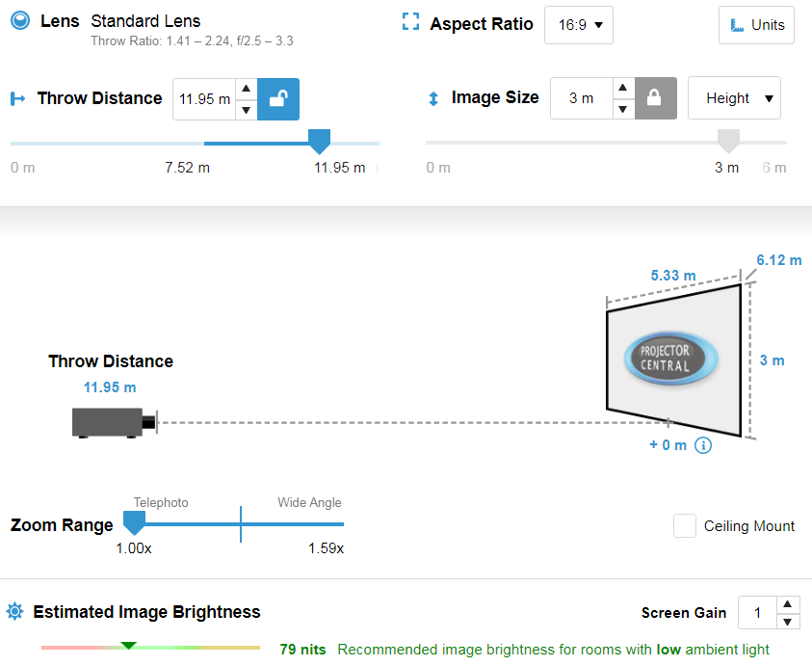Click the Estimated Image Brightness sun icon
Viewport: 812px width, 666px height.
pos(15,612)
